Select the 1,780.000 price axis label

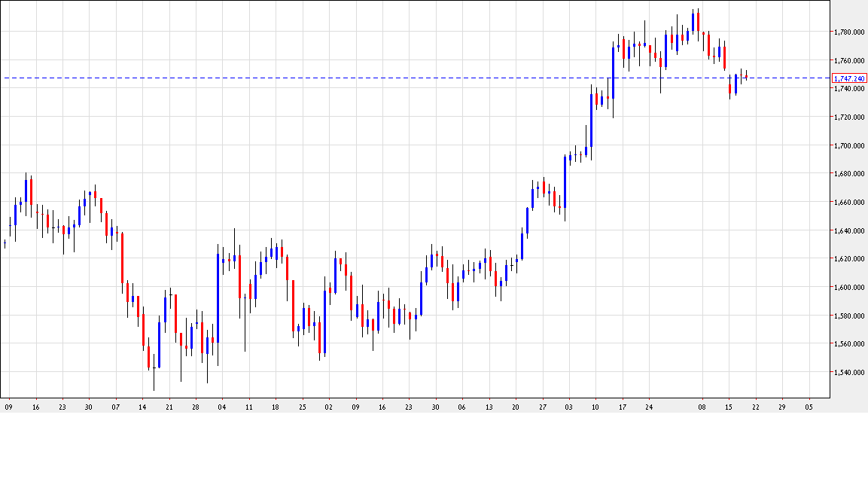click(849, 31)
